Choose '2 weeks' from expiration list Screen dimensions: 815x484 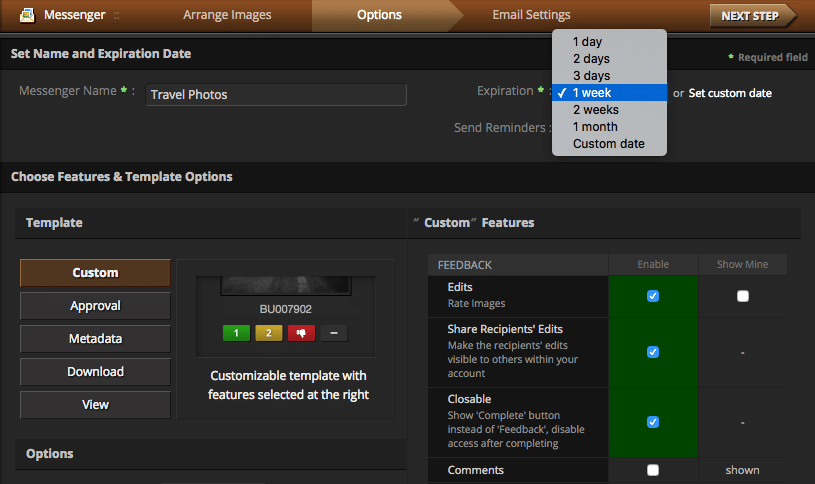pos(596,110)
